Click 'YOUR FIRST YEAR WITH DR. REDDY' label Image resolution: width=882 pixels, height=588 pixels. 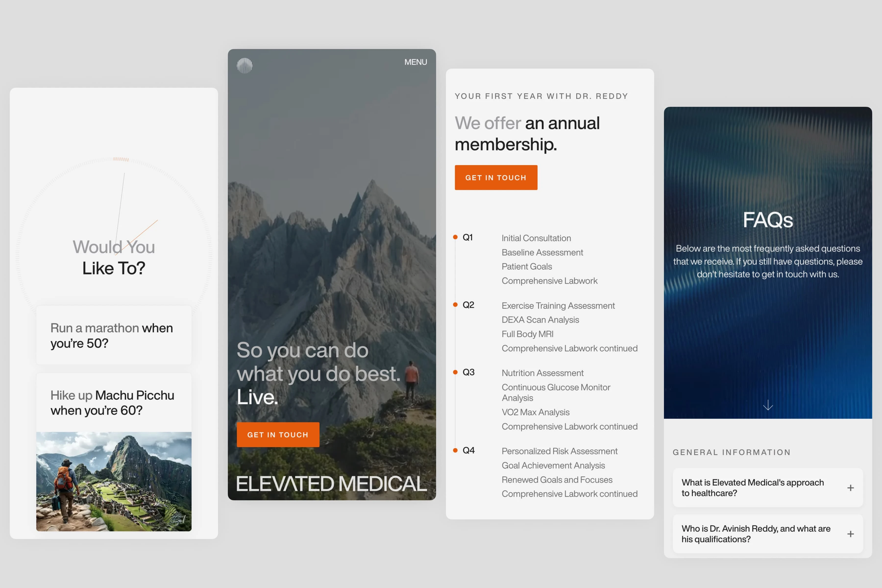click(x=541, y=96)
